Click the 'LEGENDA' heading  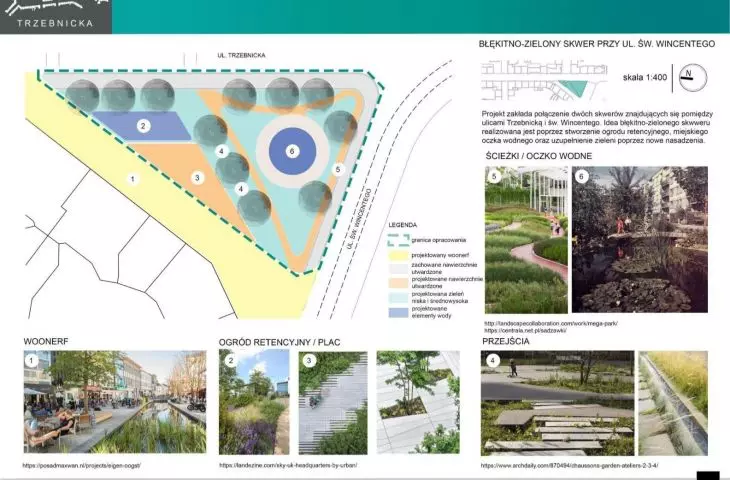point(403,225)
